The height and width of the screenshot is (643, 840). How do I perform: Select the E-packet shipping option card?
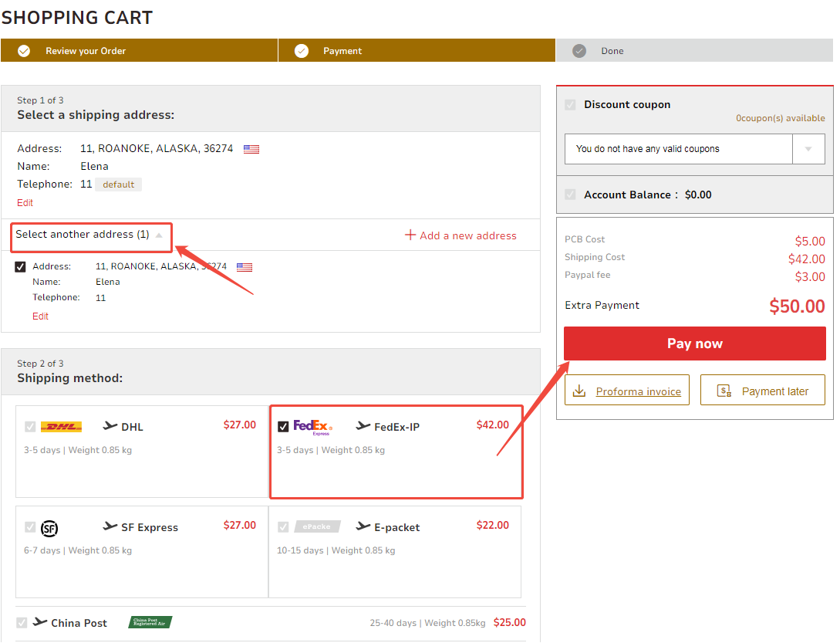(394, 551)
